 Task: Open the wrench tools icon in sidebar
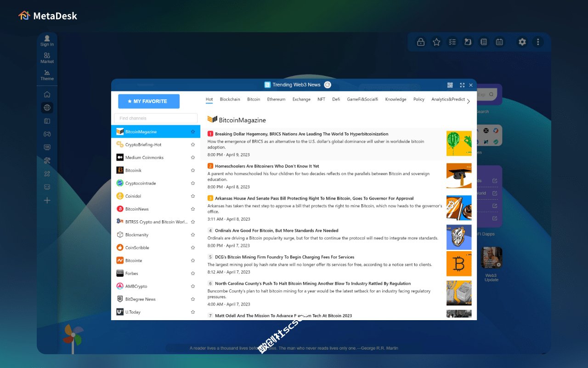coord(47,161)
